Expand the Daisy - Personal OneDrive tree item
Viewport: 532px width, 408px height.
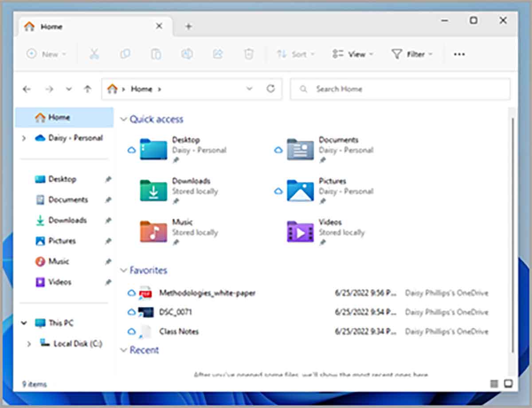click(x=24, y=138)
